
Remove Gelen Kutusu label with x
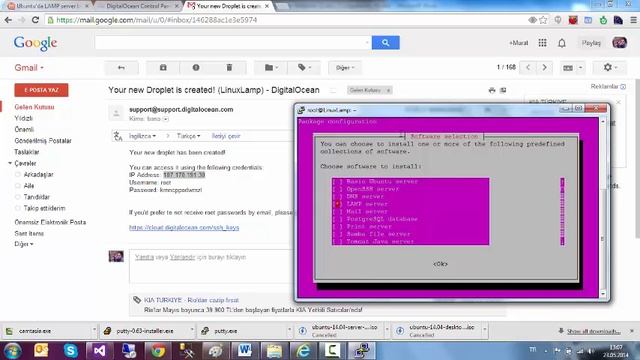[388, 90]
